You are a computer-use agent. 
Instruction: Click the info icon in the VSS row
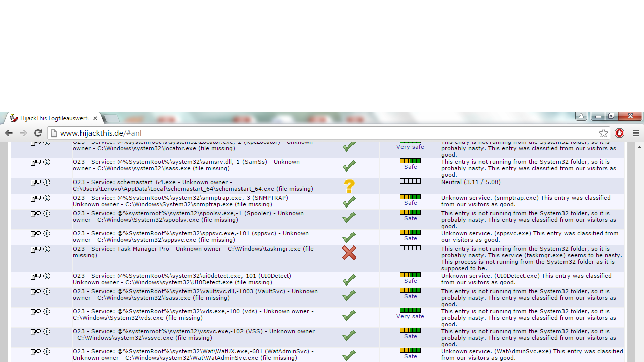[x=47, y=332]
